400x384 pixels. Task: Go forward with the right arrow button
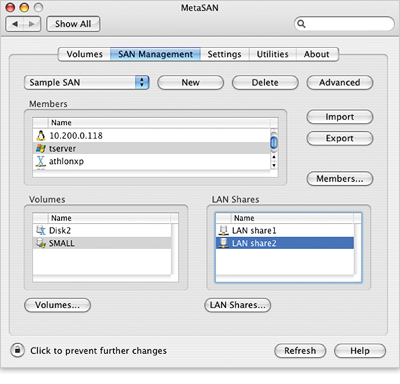coord(32,24)
